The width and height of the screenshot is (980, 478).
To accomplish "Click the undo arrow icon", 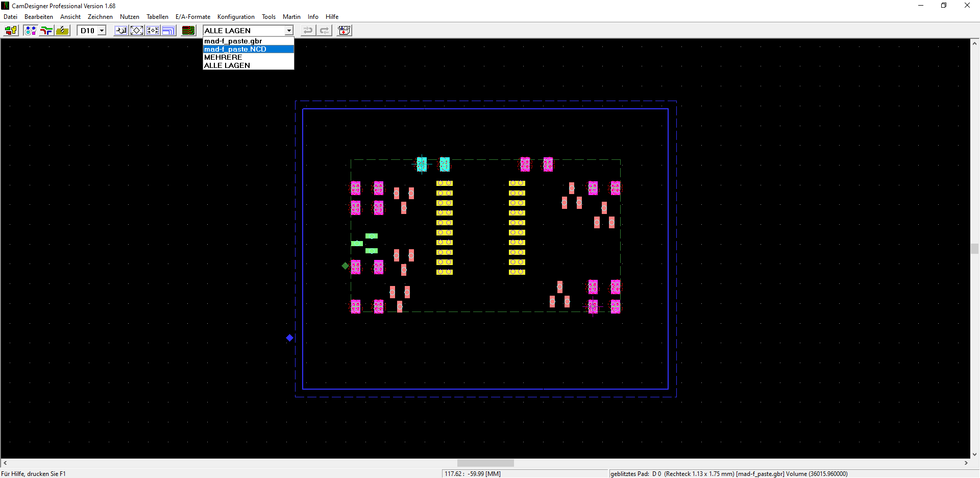I will (308, 31).
